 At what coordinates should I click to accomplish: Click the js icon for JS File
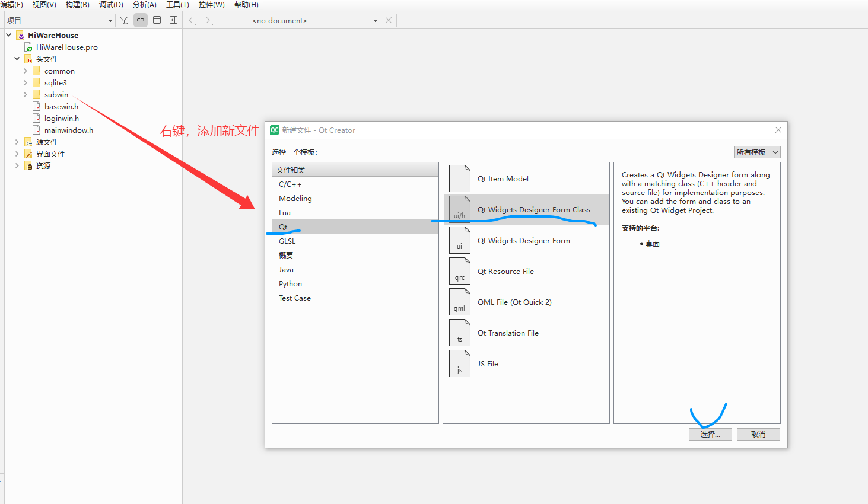tap(460, 363)
